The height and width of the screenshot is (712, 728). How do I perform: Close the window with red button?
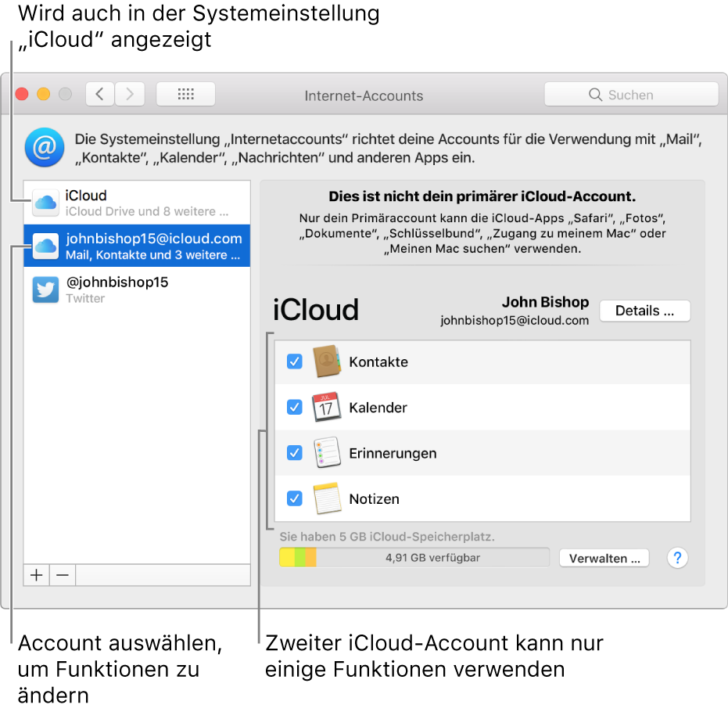(x=22, y=94)
